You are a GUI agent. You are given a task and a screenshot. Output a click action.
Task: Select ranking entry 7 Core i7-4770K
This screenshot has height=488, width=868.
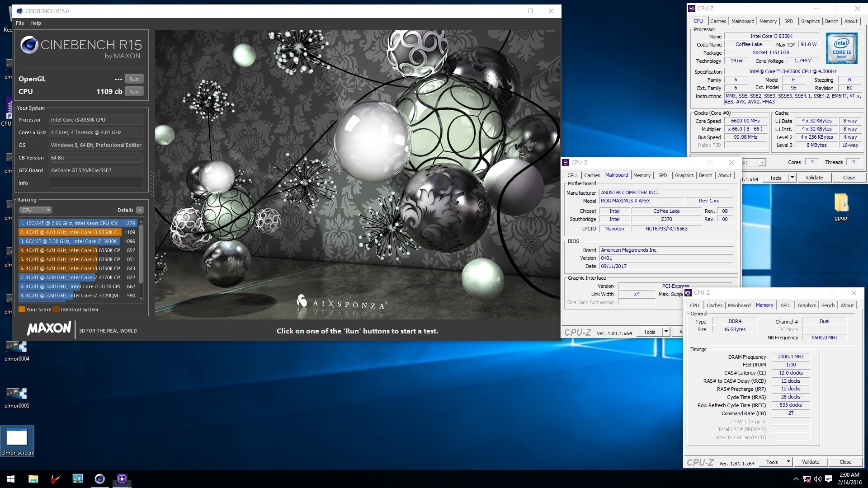click(77, 277)
